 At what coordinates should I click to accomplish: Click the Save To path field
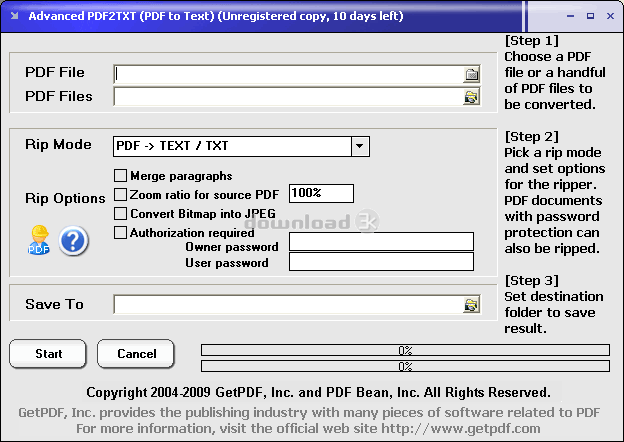pos(289,304)
